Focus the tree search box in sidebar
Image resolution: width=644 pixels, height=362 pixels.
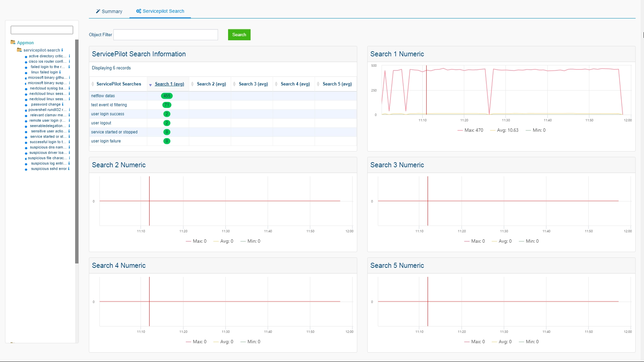(x=42, y=30)
